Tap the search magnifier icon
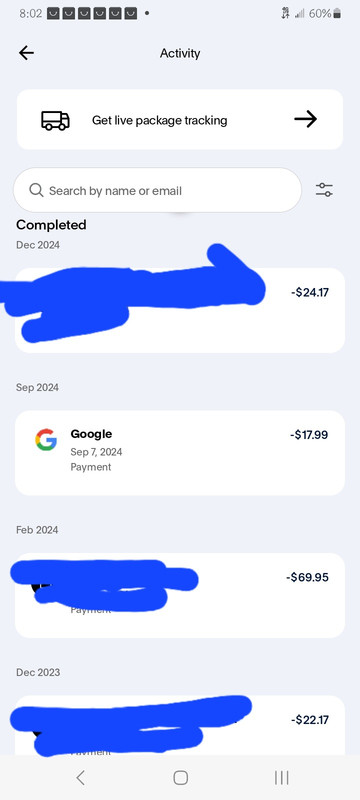Image resolution: width=360 pixels, height=800 pixels. click(x=36, y=190)
